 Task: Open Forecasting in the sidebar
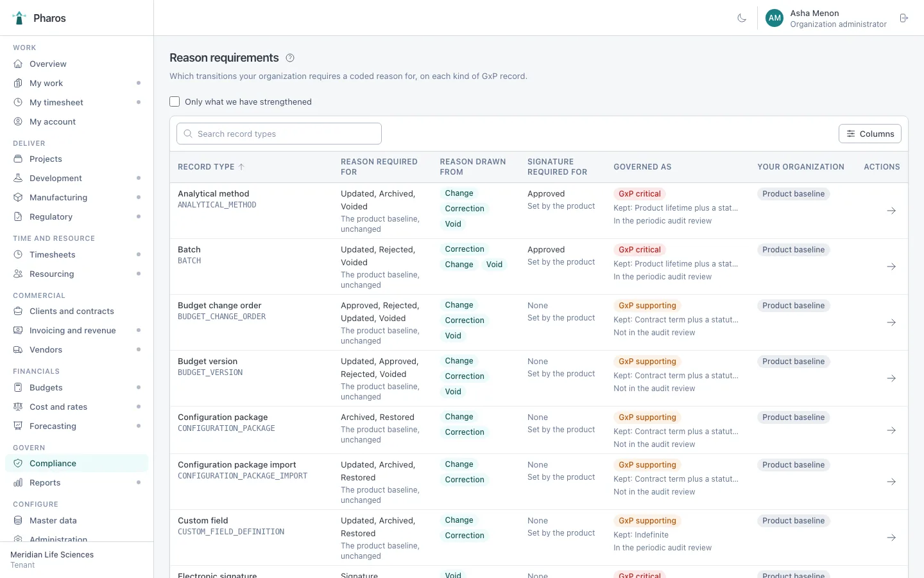76,426
